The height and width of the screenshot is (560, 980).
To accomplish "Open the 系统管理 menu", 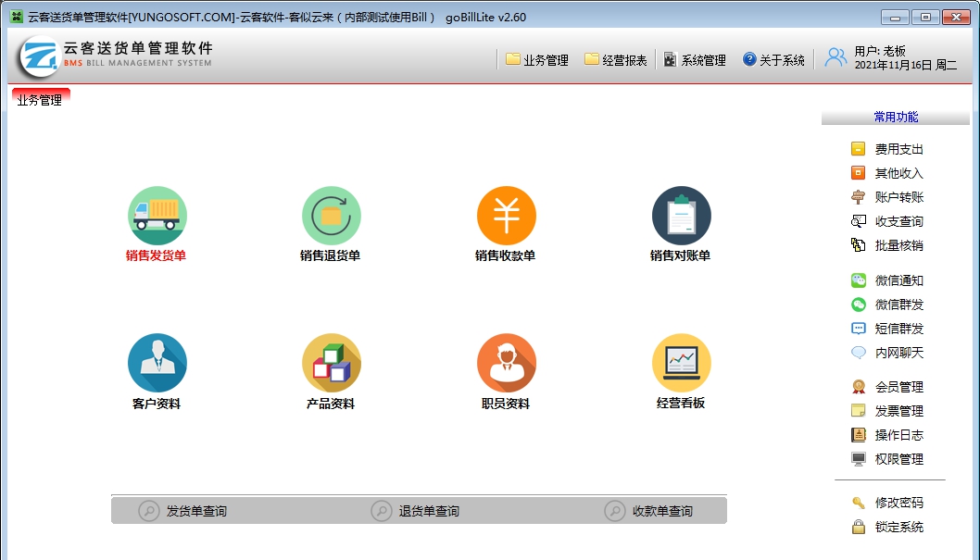I will click(695, 60).
